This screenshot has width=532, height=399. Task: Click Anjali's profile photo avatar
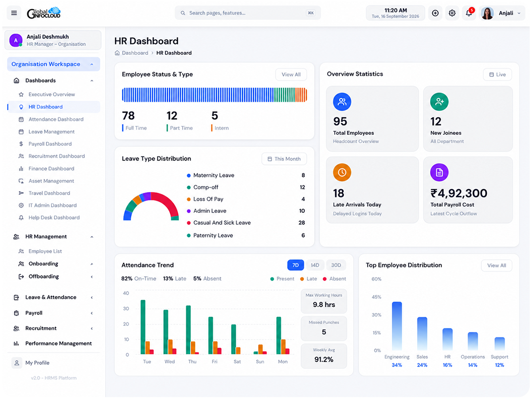point(487,13)
